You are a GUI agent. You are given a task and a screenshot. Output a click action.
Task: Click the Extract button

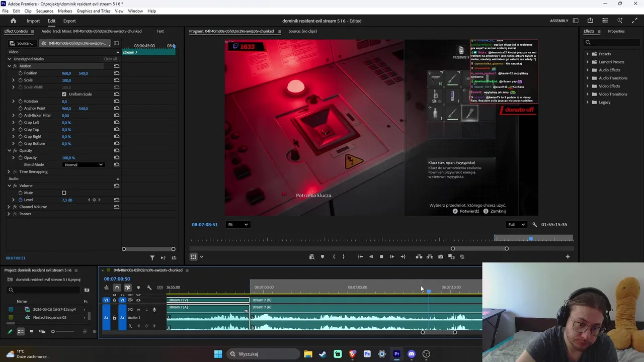[x=430, y=257]
